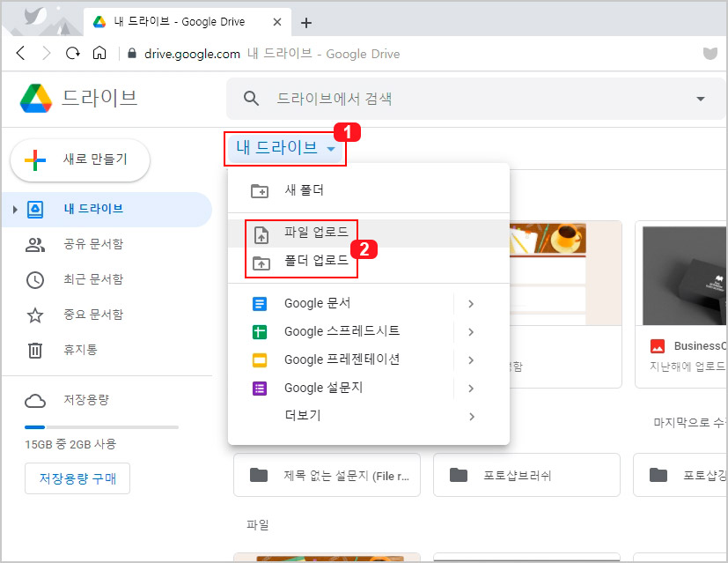This screenshot has width=728, height=563.
Task: Choose 파일 업로드 from the menu
Action: (x=369, y=233)
